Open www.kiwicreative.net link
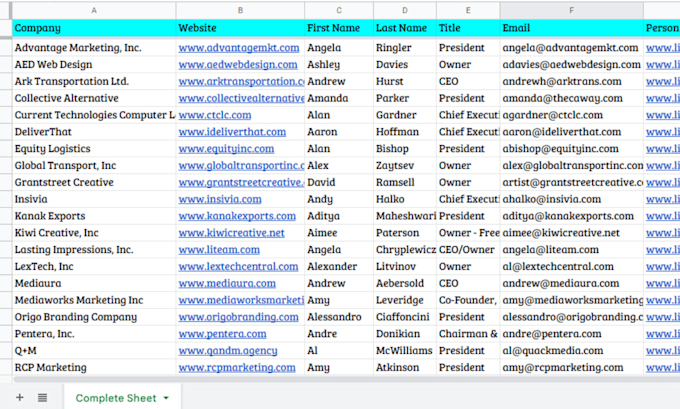 (231, 233)
